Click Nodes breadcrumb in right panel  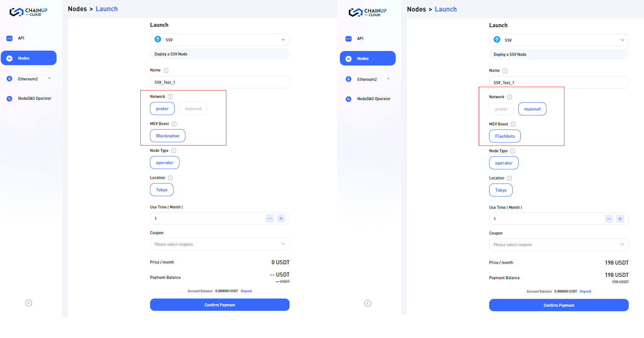tap(417, 9)
